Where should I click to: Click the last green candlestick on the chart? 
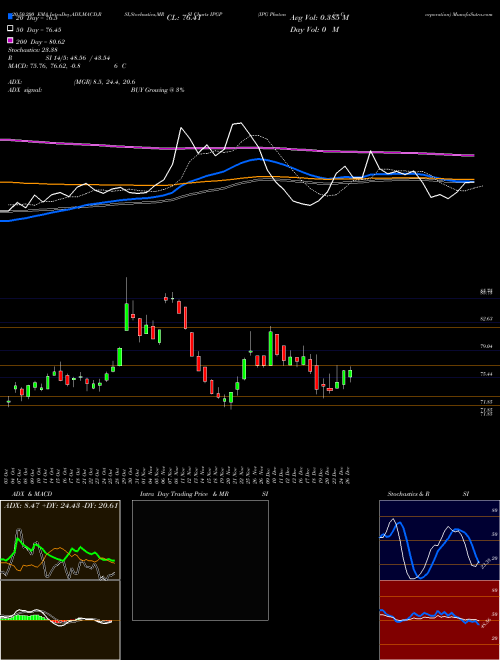pyautogui.click(x=350, y=374)
